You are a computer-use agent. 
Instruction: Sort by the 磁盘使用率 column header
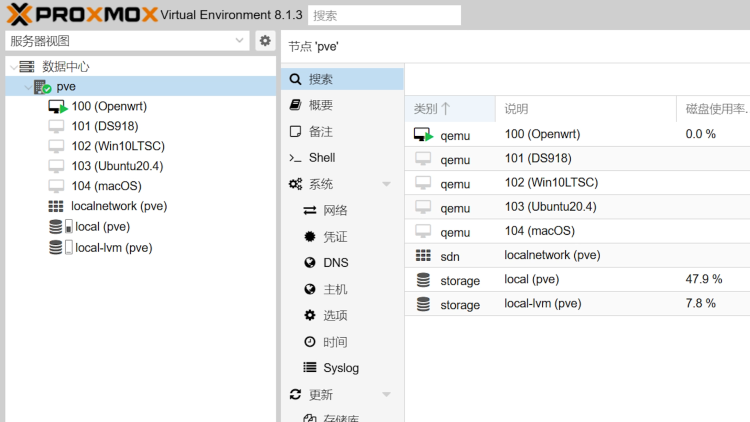[x=714, y=109]
